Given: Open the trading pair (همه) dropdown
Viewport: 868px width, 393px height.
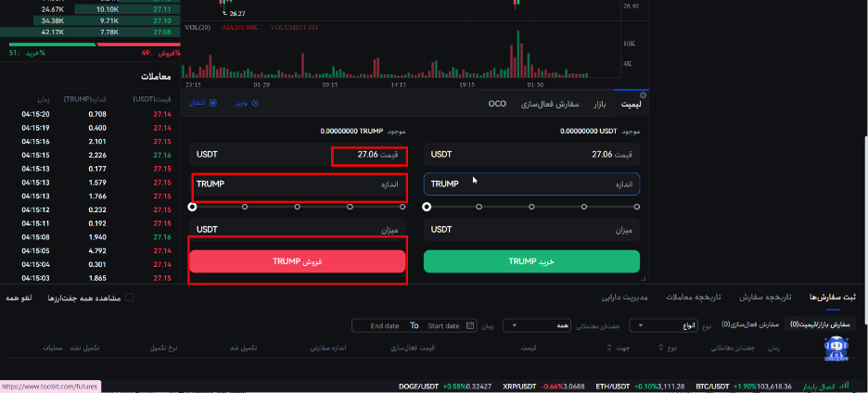Looking at the screenshot, I should (x=538, y=325).
